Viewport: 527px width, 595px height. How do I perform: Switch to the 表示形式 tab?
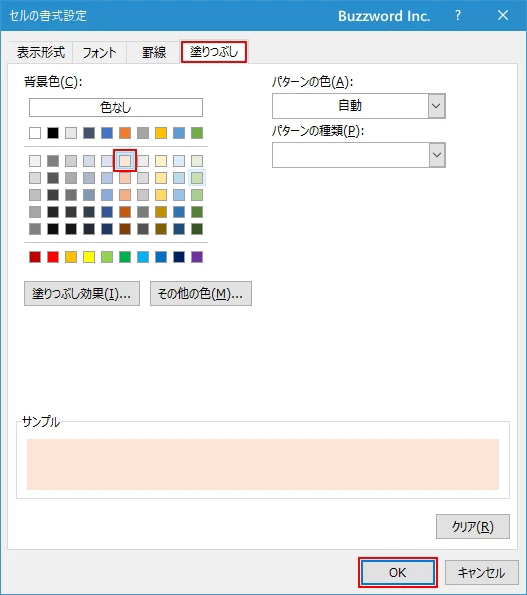tap(41, 52)
